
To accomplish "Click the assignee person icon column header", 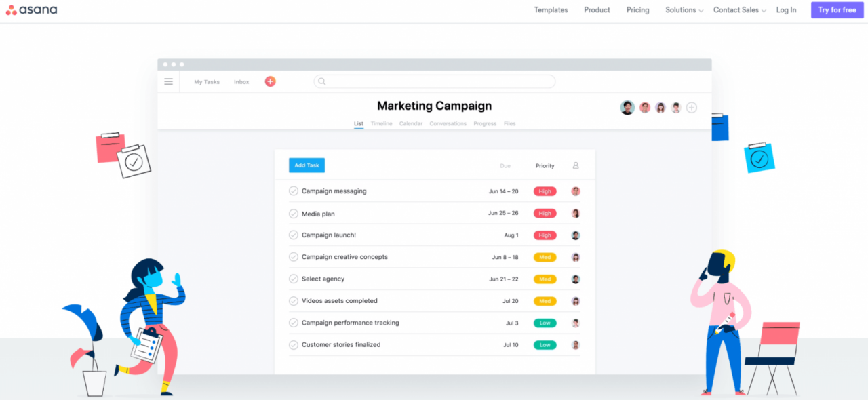I will (575, 165).
